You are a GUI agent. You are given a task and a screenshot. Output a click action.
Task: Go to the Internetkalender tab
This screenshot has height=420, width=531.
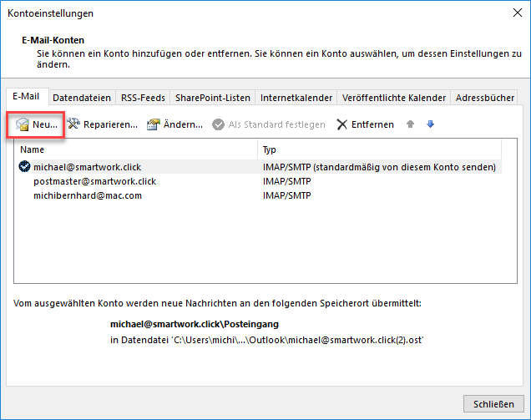296,98
